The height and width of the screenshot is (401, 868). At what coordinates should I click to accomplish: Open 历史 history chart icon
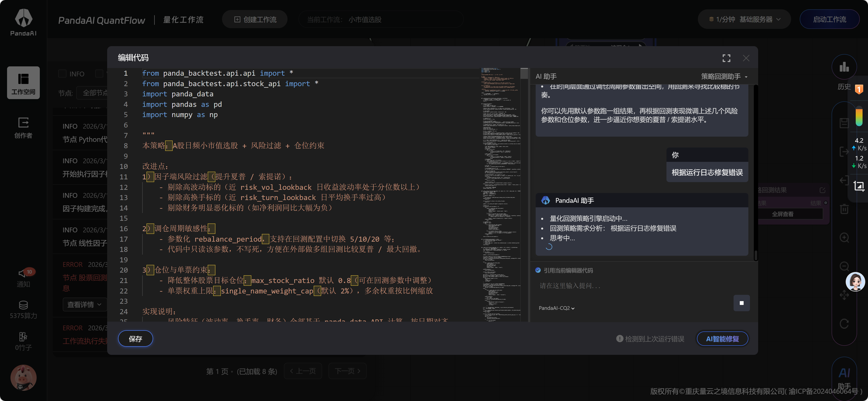pos(844,67)
